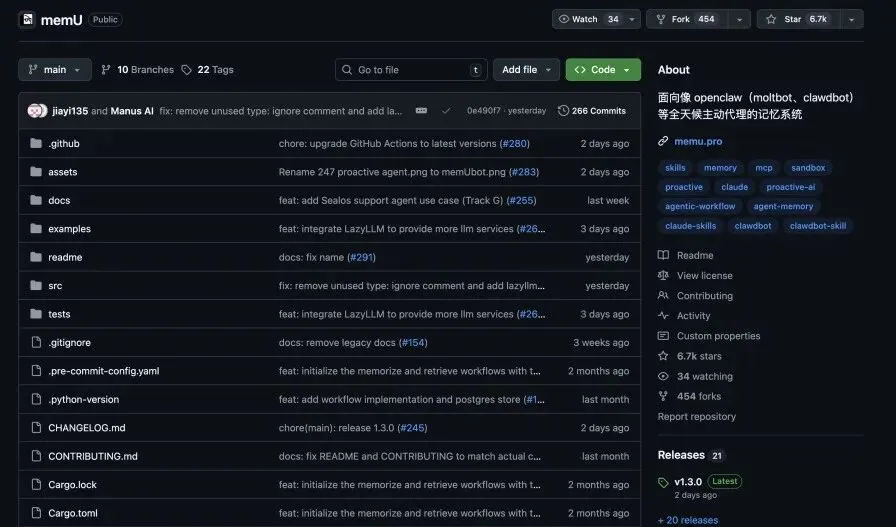
Task: Open pull request #255 link
Action: point(521,201)
